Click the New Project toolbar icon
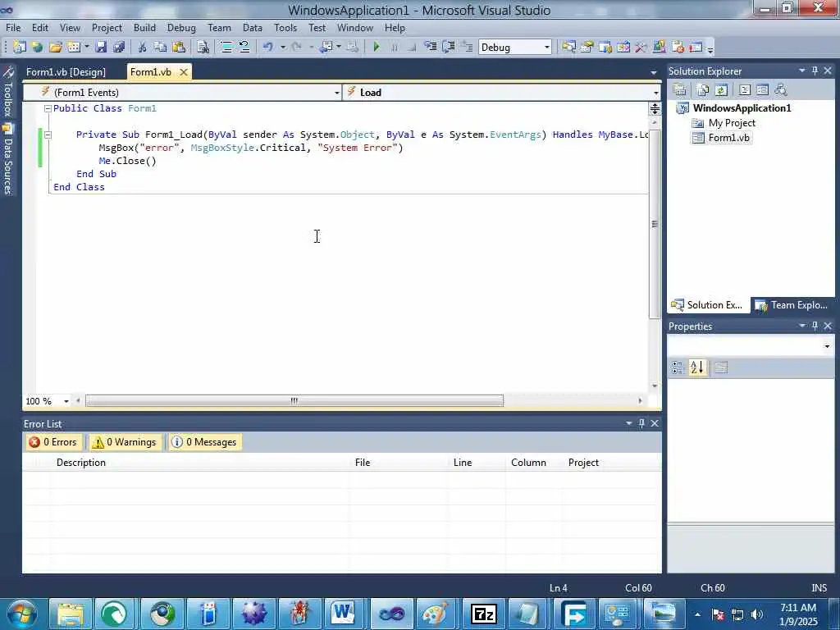The image size is (840, 630). pyautogui.click(x=20, y=47)
